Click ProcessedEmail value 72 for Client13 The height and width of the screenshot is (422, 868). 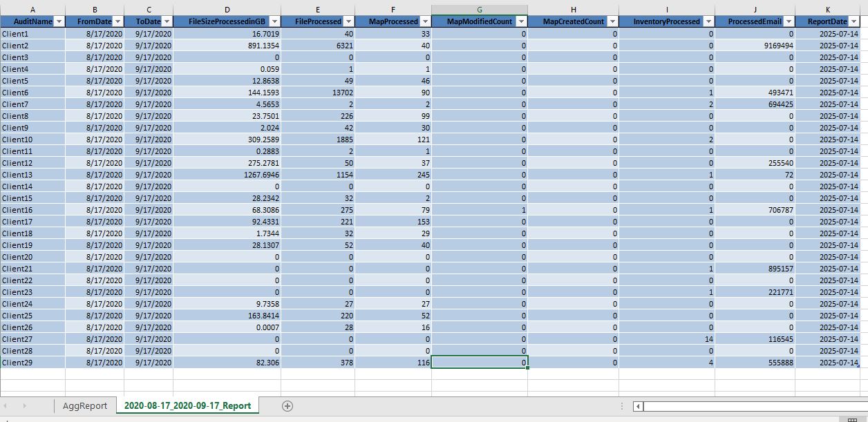[755, 175]
